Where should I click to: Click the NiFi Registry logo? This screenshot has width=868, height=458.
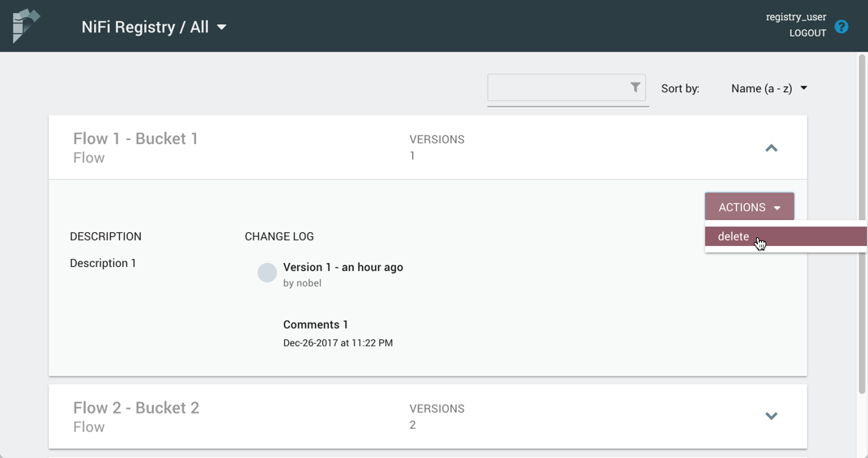(x=26, y=26)
